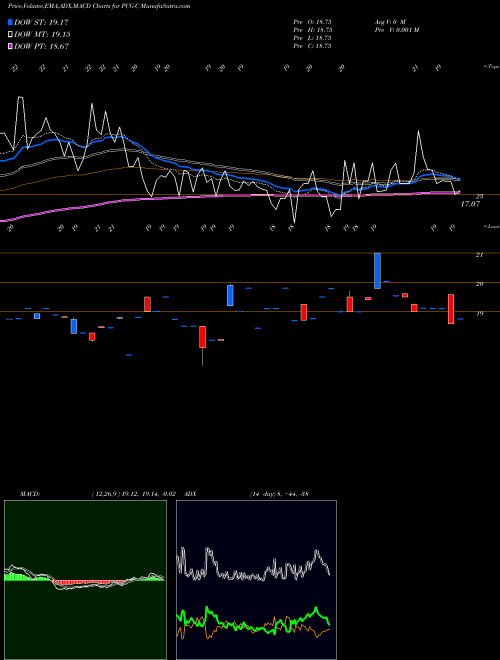Click the white DOW MT legend swatch
Screen dimensions: 500x660
point(10,35)
